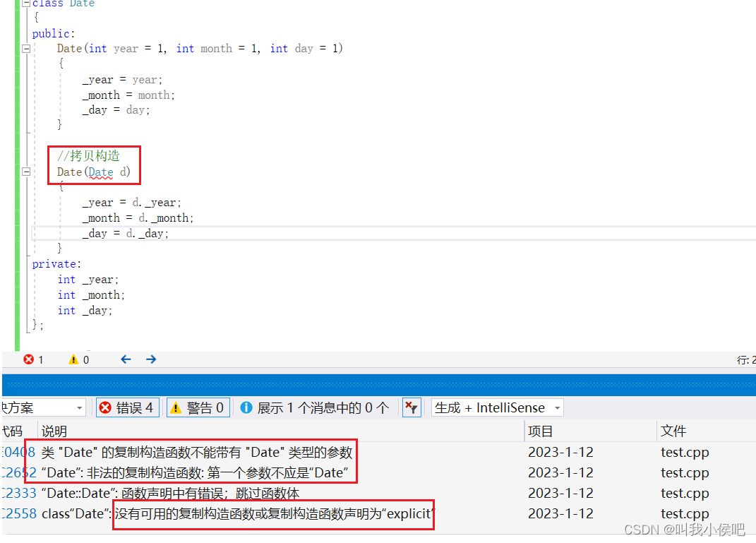Open error code C2333 link
Viewport: 756px width, 543px height.
pyautogui.click(x=19, y=494)
